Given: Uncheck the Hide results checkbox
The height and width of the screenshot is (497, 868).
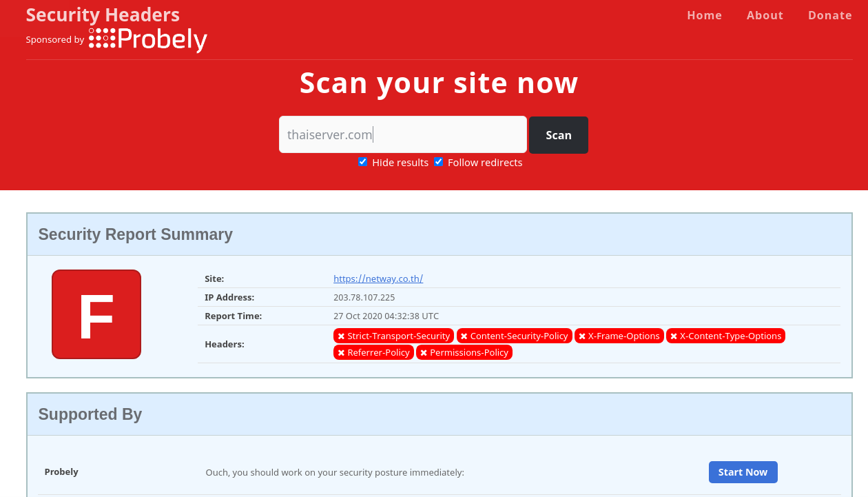Looking at the screenshot, I should (363, 162).
